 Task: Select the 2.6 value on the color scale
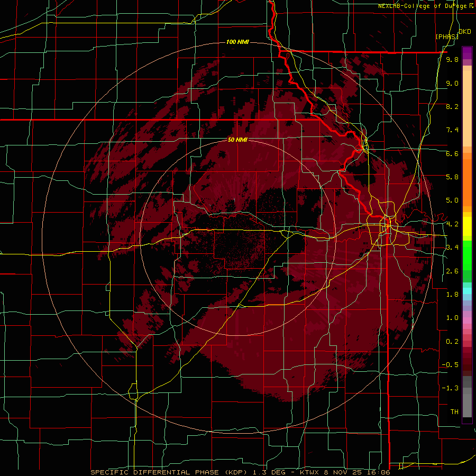[x=452, y=271]
